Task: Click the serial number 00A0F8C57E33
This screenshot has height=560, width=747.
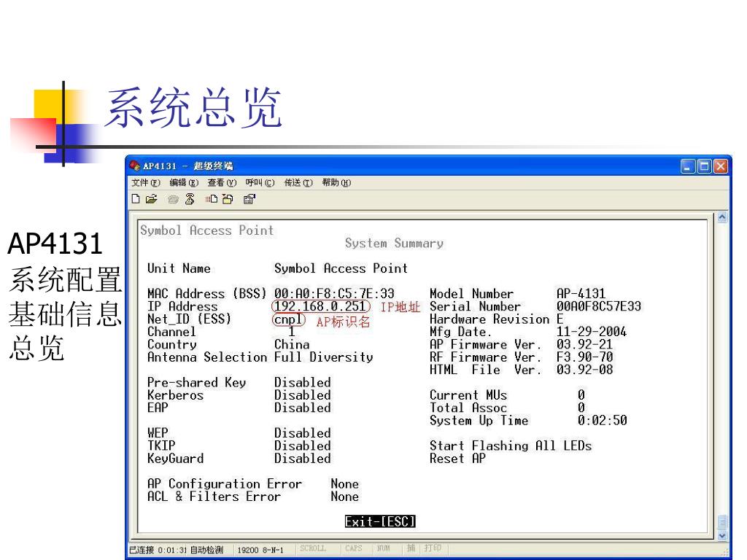Action: (x=599, y=306)
